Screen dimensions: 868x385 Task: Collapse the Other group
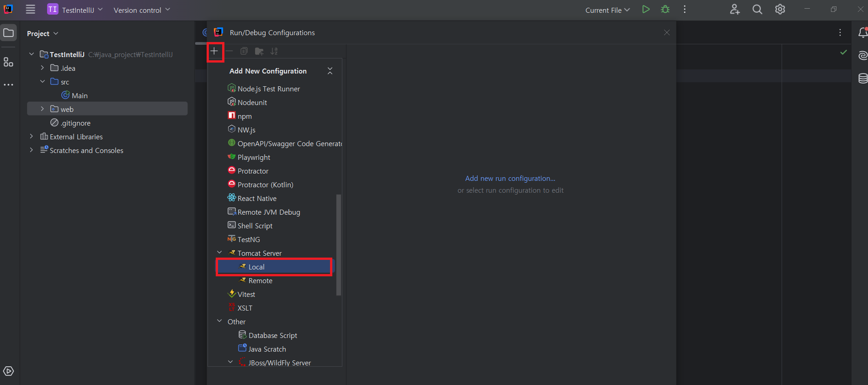[x=219, y=321]
